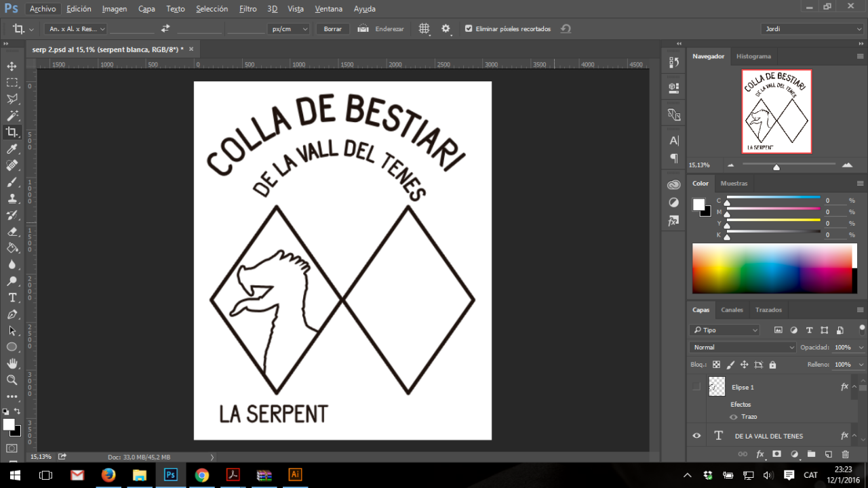This screenshot has height=488, width=868.
Task: Select the Pen tool
Action: (12, 314)
